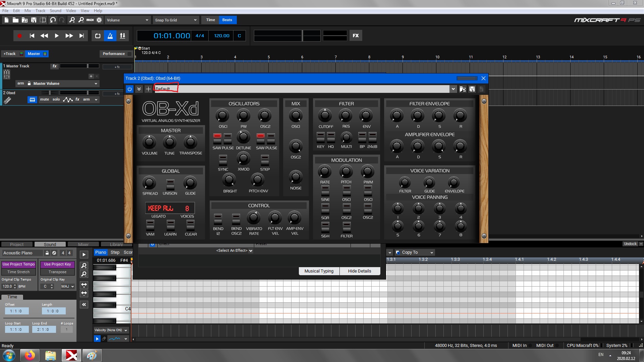Viewport: 644px width, 362px height.
Task: Click the Musical Typing button
Action: (319, 271)
